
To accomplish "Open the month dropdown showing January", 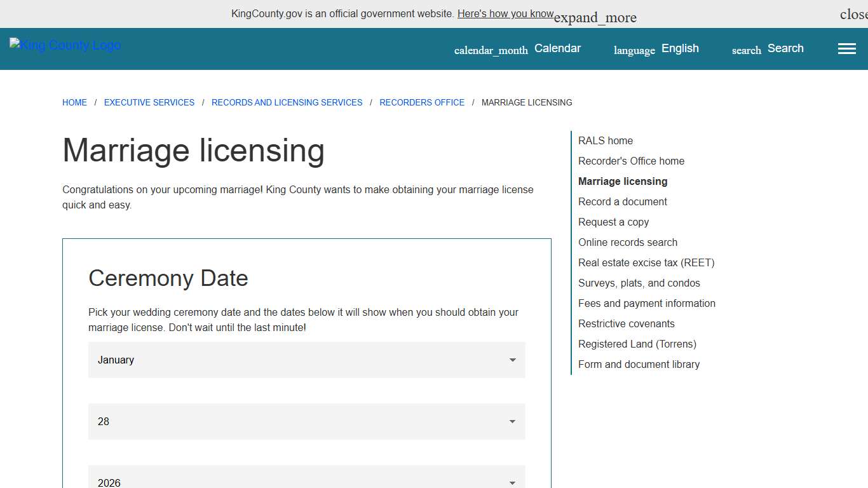I will [x=306, y=360].
